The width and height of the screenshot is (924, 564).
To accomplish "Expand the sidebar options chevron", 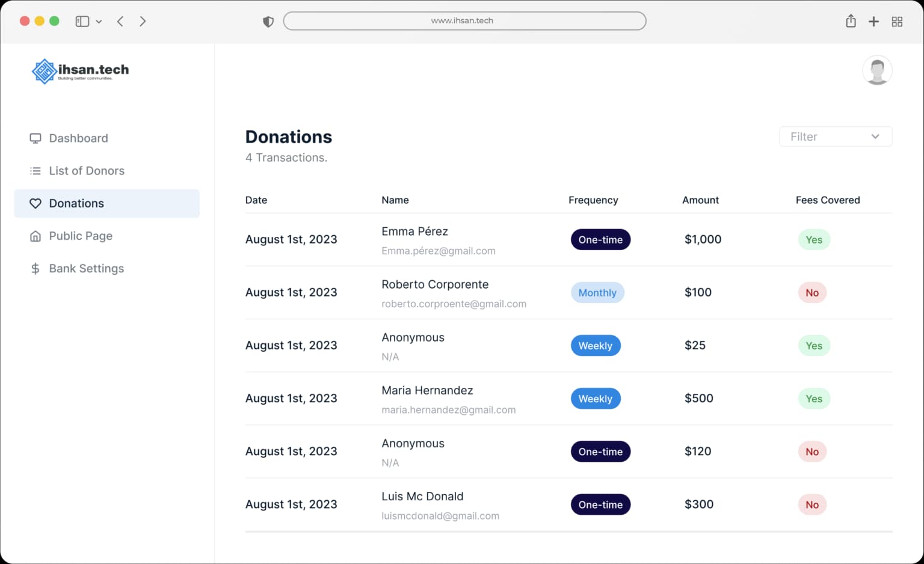I will tap(99, 22).
